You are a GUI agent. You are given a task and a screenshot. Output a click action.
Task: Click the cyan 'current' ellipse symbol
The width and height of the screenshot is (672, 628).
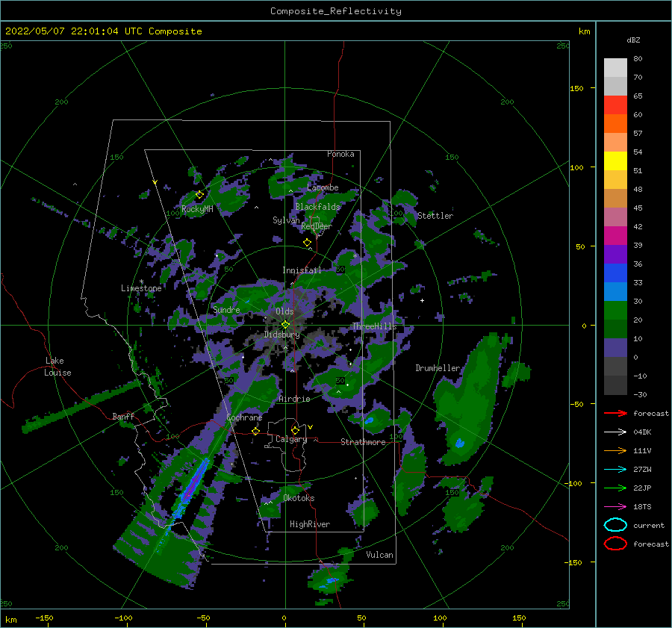click(x=615, y=525)
